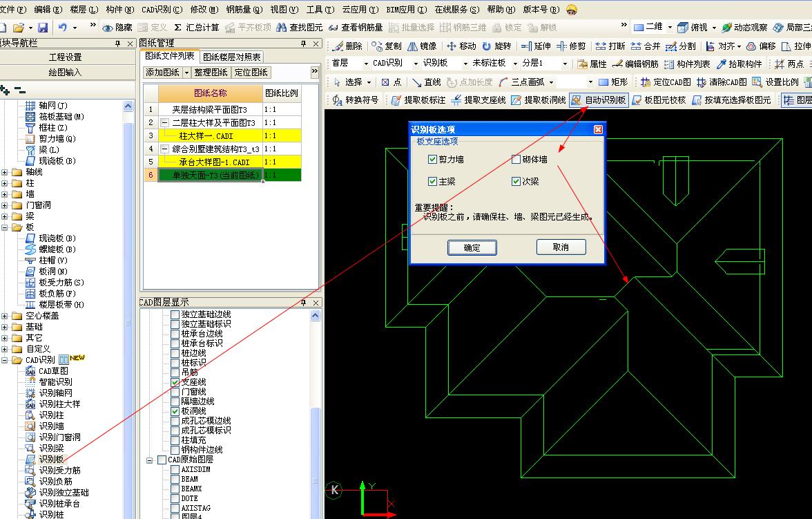Check the 门窗线 layer checkbox
This screenshot has width=812, height=519.
(x=175, y=392)
